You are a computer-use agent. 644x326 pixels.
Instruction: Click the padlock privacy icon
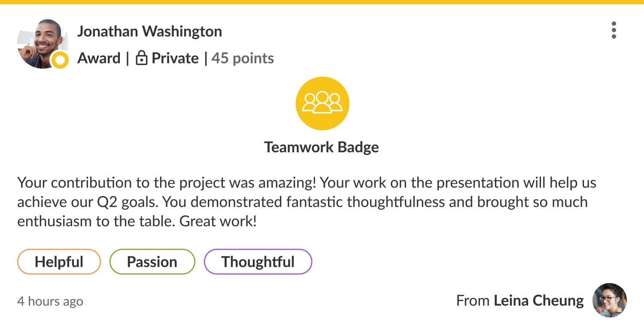tap(141, 58)
